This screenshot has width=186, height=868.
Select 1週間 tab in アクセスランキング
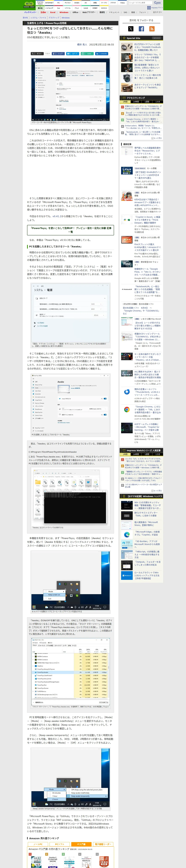pyautogui.click(x=147, y=102)
